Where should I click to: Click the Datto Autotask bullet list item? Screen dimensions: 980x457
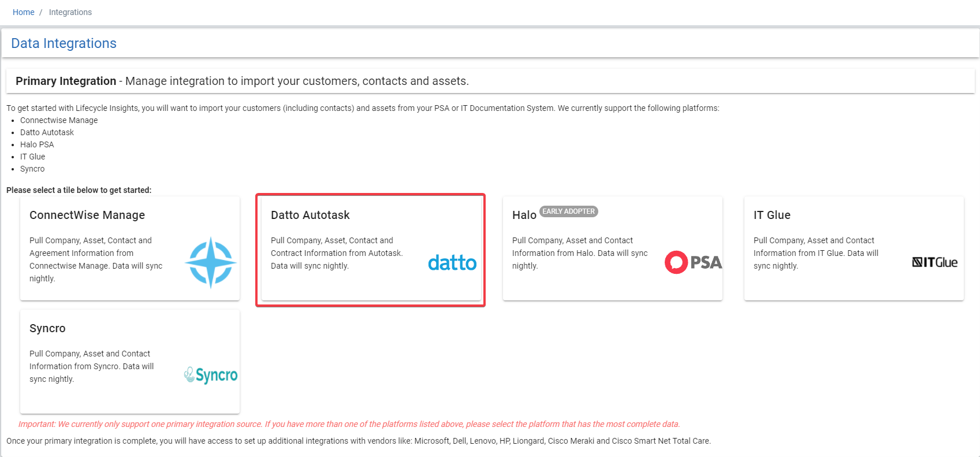(x=47, y=132)
